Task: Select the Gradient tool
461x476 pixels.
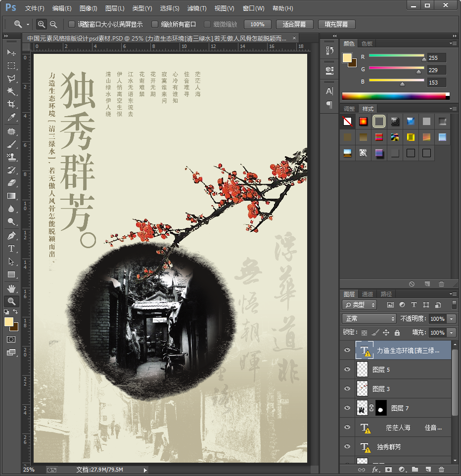Action: tap(11, 196)
